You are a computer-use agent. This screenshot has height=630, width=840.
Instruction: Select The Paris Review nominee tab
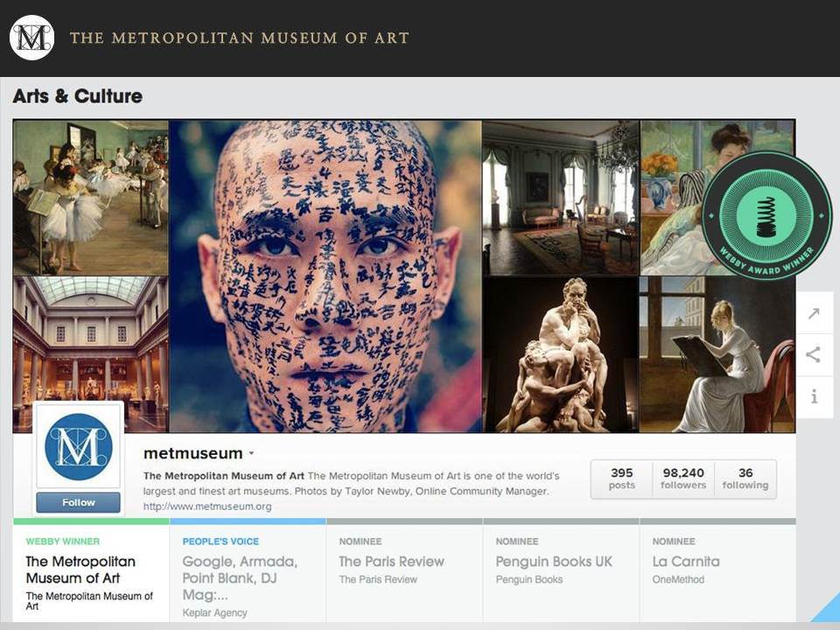(404, 570)
